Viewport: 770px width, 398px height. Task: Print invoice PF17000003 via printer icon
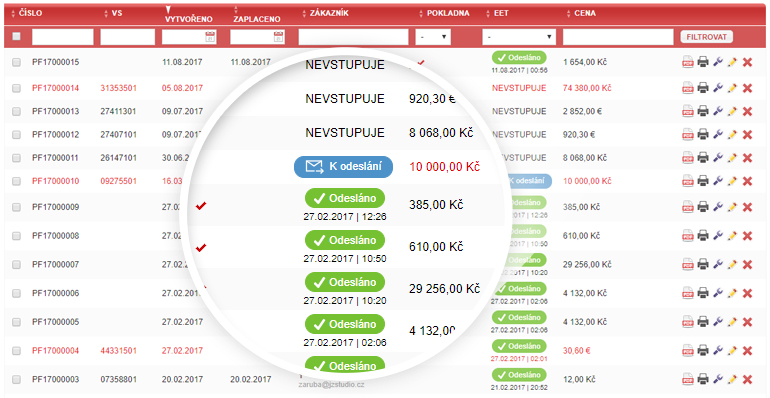[703, 379]
